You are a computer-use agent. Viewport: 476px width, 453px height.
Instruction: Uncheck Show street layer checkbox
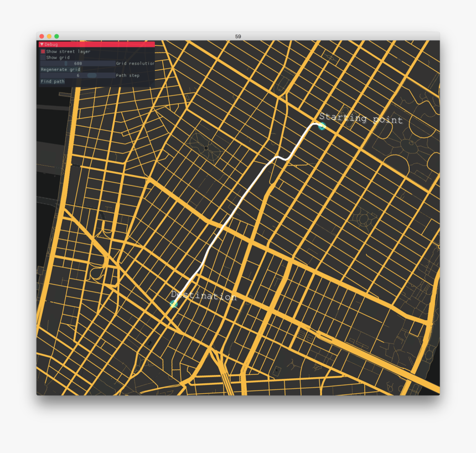pos(43,52)
